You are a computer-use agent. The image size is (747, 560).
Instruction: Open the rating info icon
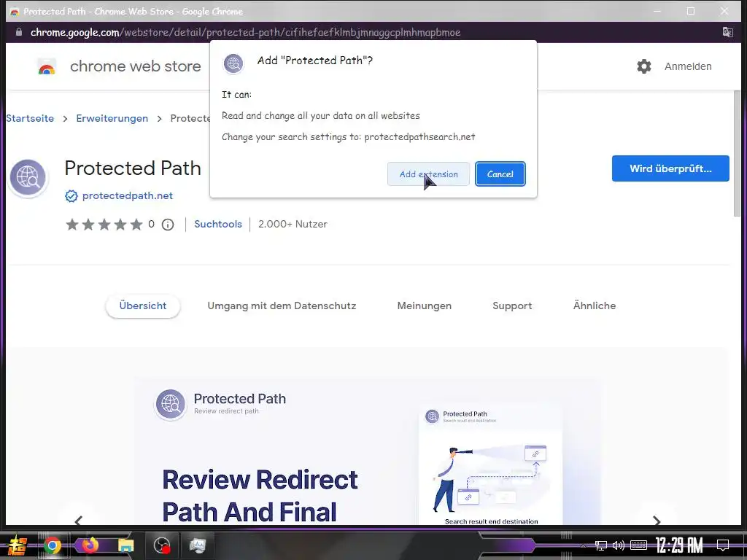click(168, 225)
